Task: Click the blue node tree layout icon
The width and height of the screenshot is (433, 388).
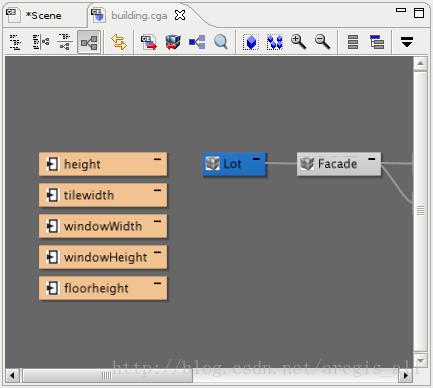Action: (197, 42)
